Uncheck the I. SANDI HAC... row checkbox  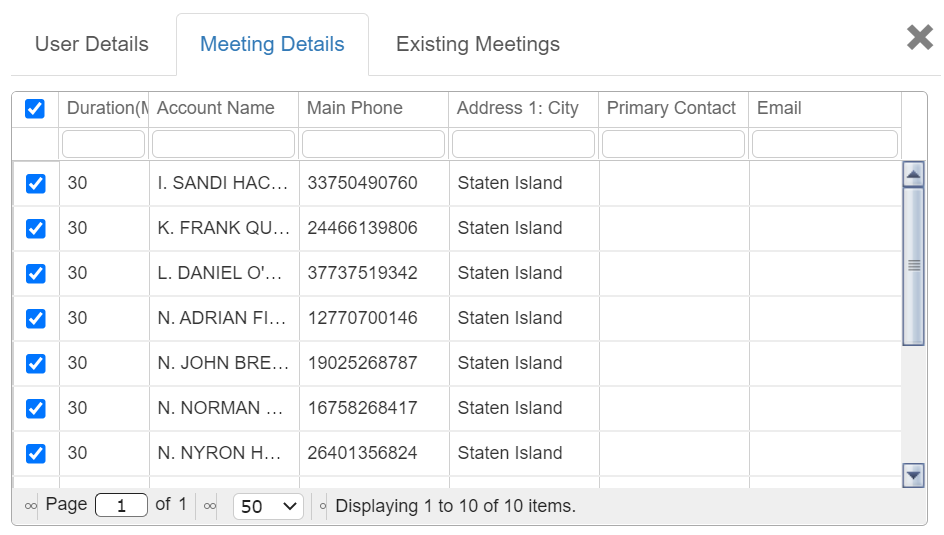[x=35, y=184]
